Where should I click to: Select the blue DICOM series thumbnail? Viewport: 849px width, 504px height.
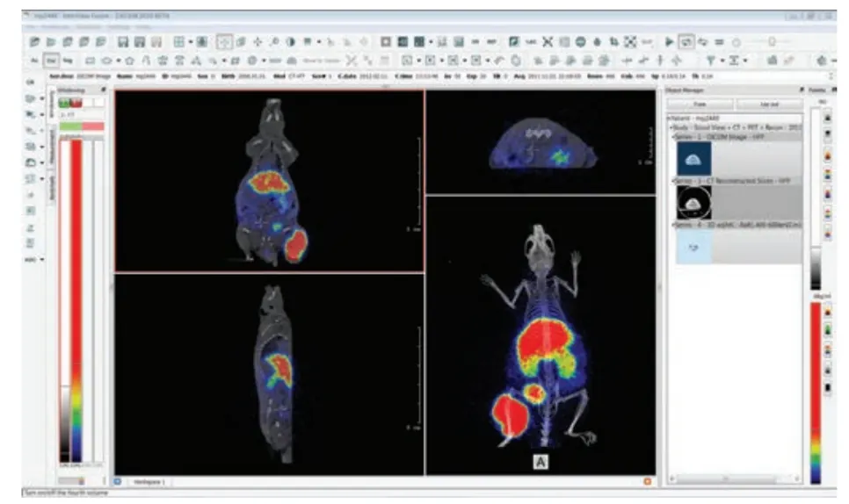click(694, 158)
